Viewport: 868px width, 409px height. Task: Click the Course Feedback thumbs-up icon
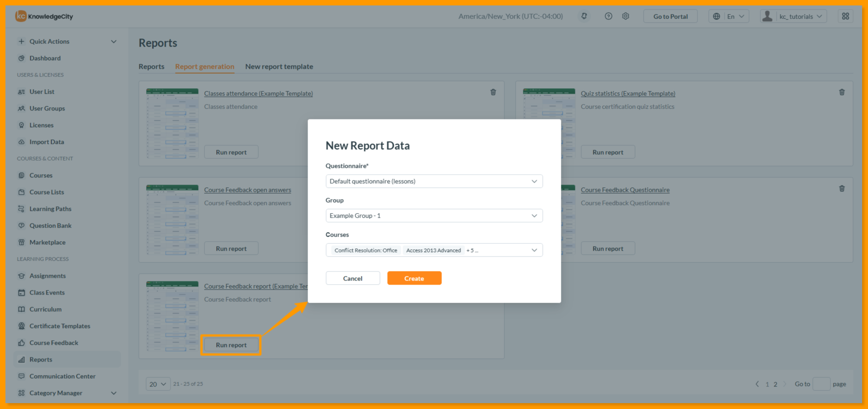[x=21, y=342]
